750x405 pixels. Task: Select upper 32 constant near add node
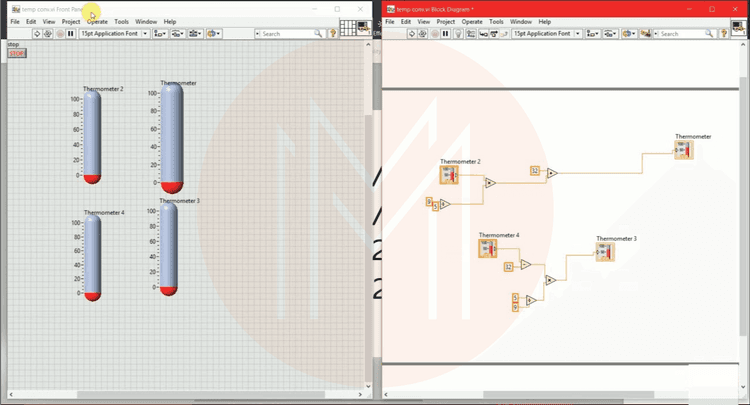click(x=535, y=171)
